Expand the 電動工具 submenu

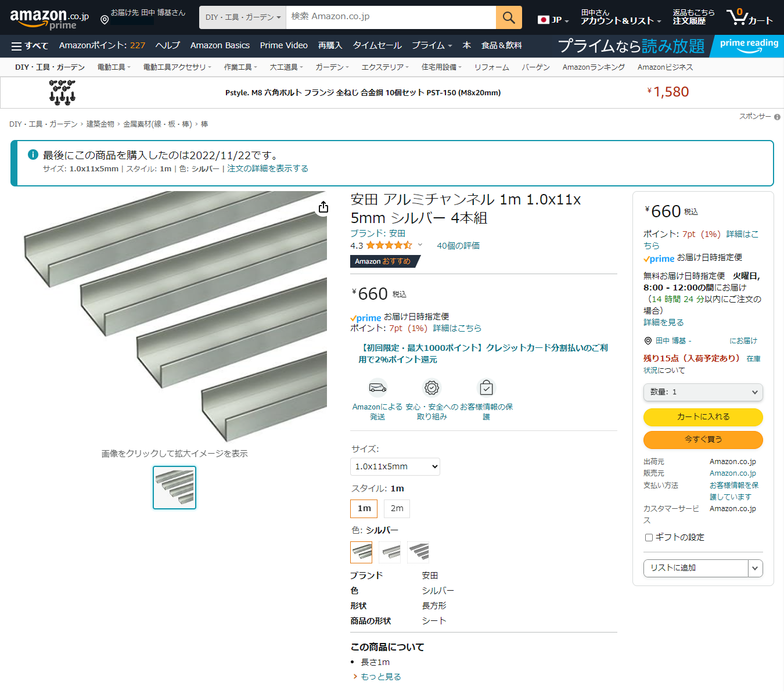114,67
